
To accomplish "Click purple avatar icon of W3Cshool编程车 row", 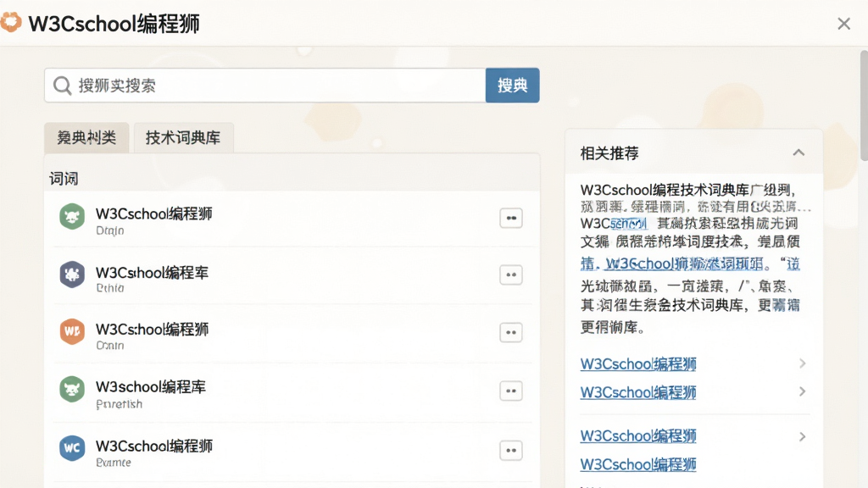I will pos(72,274).
